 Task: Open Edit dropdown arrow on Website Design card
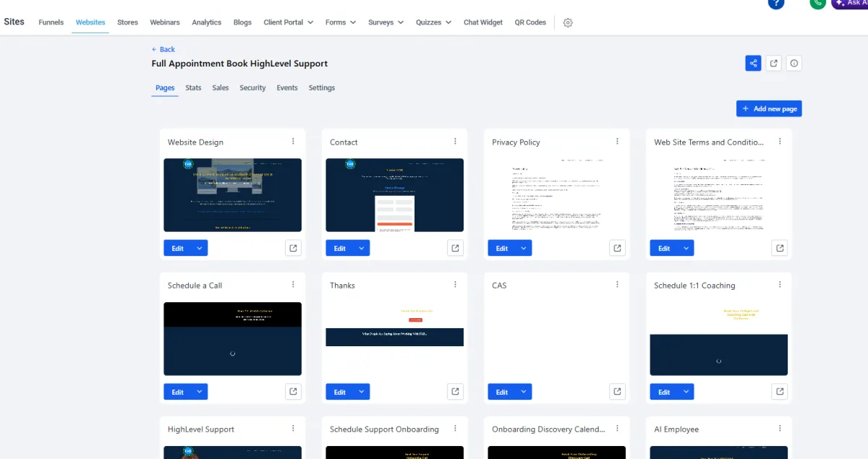200,248
